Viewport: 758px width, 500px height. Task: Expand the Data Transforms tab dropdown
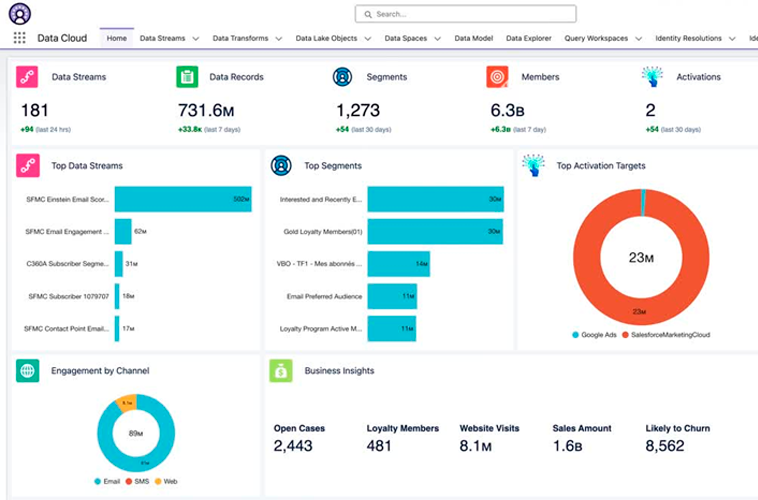[278, 39]
